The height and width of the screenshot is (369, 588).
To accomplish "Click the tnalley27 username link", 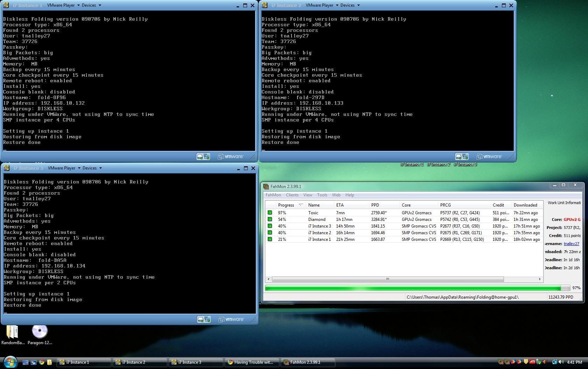I will pos(571,244).
